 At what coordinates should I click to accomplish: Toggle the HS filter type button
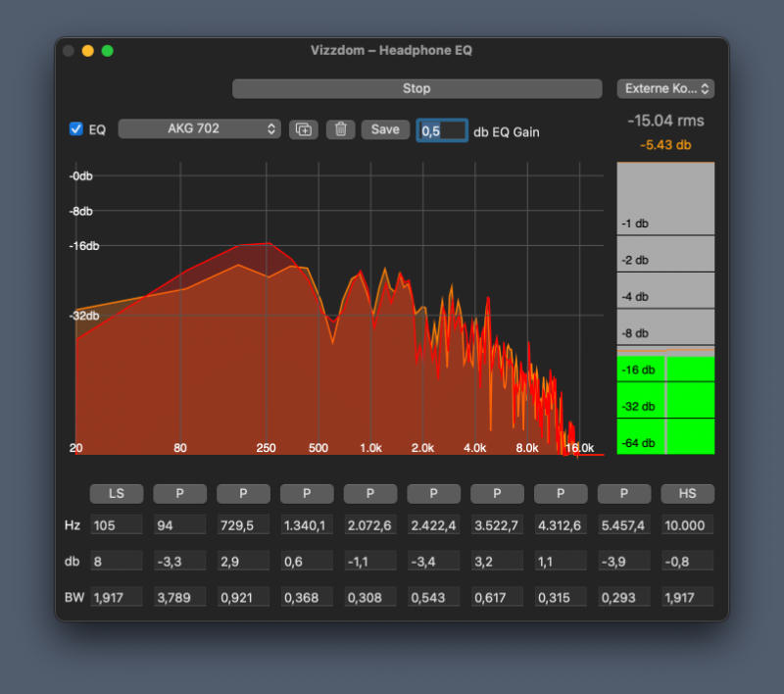coord(688,493)
